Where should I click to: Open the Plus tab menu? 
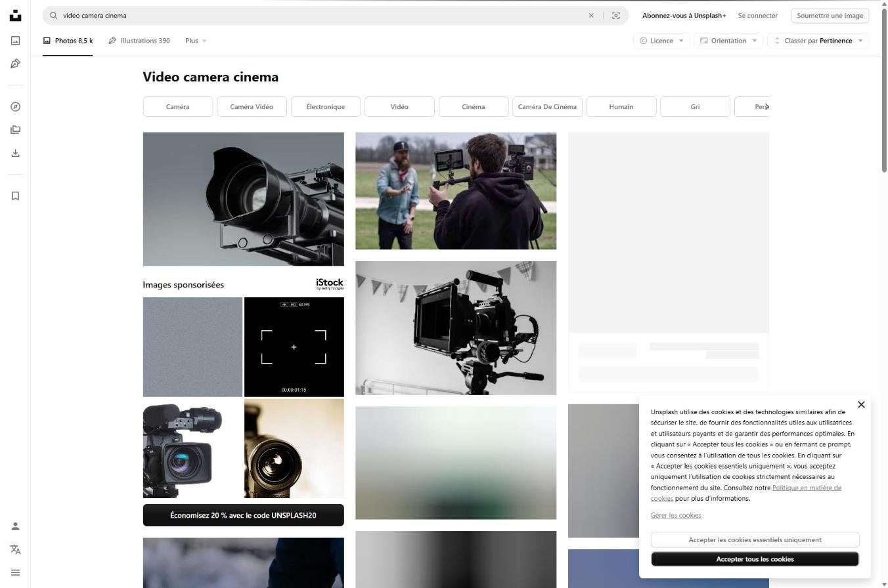(x=195, y=41)
